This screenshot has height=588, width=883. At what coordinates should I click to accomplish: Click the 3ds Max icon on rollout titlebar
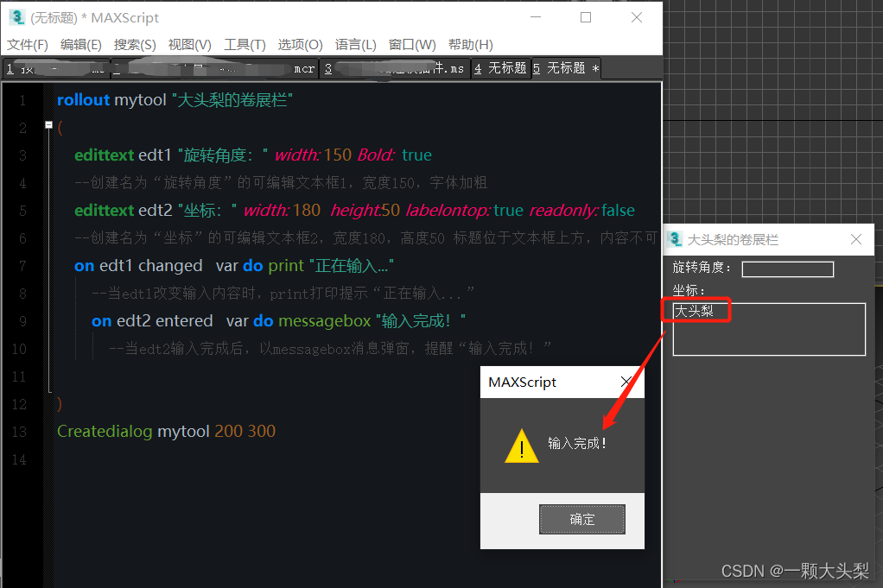tap(675, 239)
